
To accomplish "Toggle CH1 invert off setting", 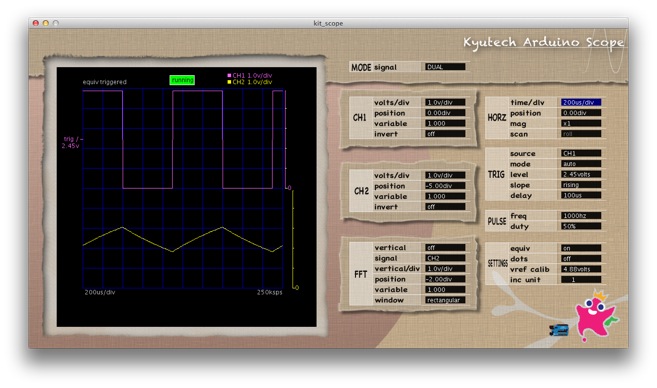I will coord(445,134).
